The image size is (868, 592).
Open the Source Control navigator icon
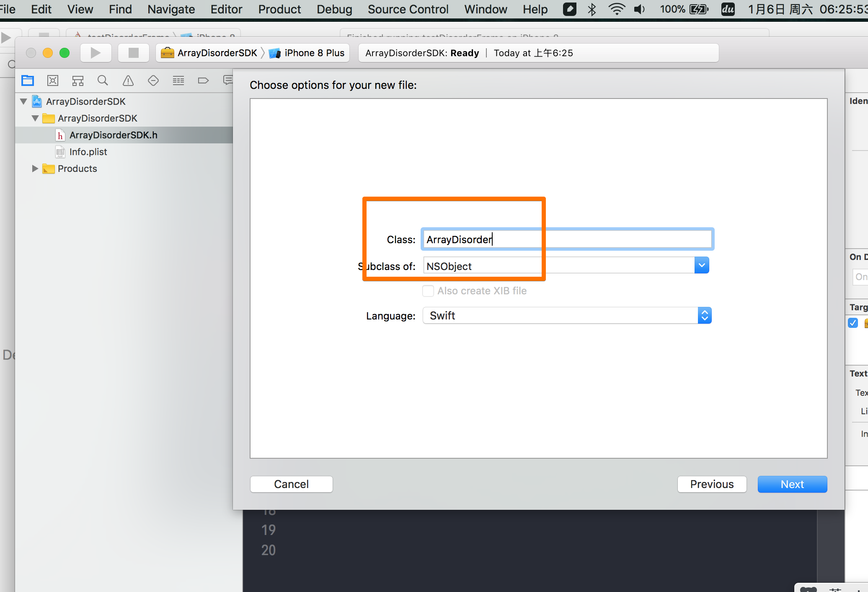tap(53, 80)
